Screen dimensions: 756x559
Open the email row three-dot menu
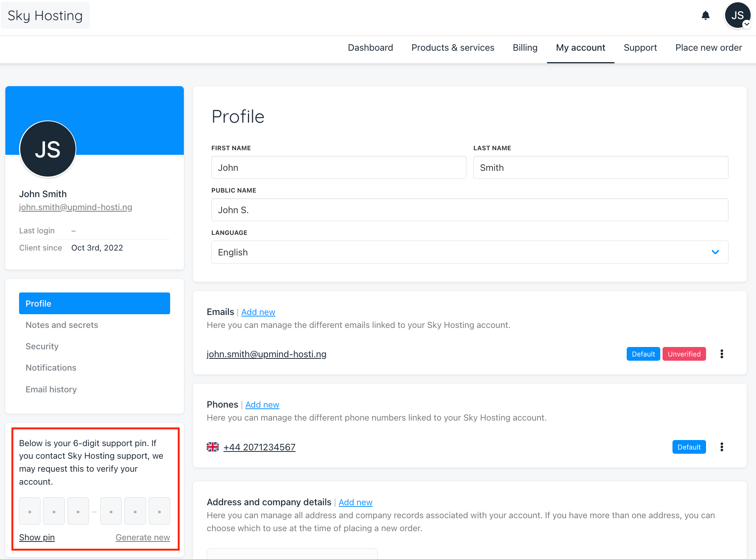point(721,354)
